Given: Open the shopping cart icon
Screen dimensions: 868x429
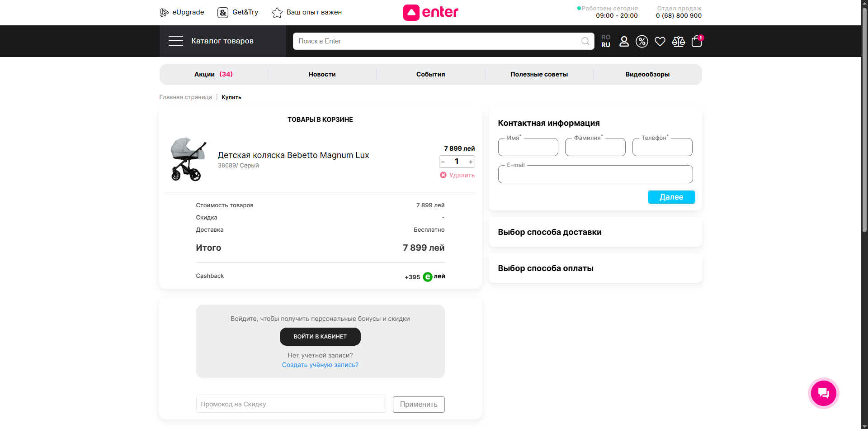Looking at the screenshot, I should pyautogui.click(x=696, y=42).
